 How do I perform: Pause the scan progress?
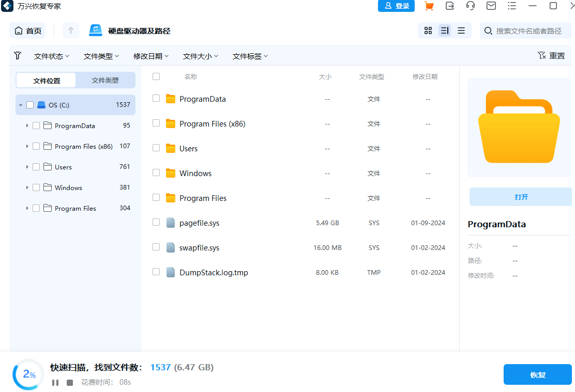coord(55,383)
